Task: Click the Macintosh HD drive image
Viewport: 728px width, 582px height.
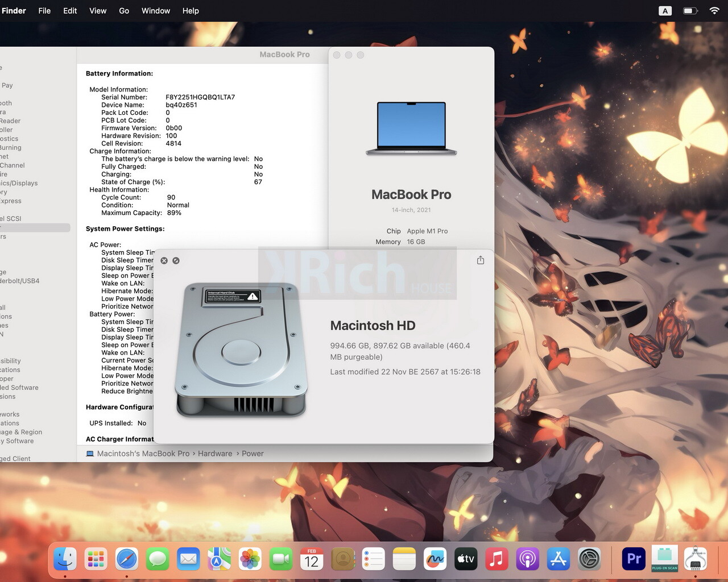Action: point(241,350)
